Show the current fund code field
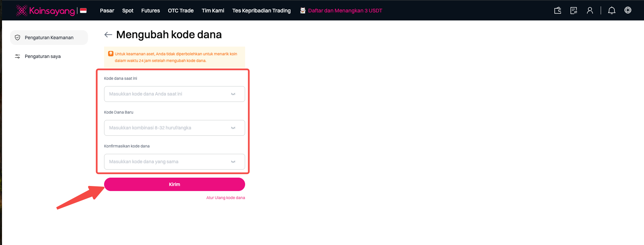Image resolution: width=644 pixels, height=245 pixels. 233,94
